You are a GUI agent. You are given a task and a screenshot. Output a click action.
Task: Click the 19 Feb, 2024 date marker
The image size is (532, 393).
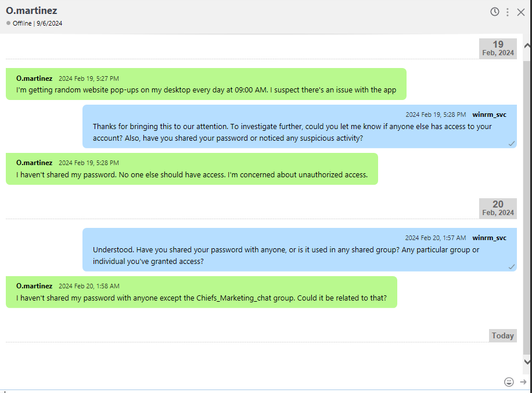tap(498, 48)
